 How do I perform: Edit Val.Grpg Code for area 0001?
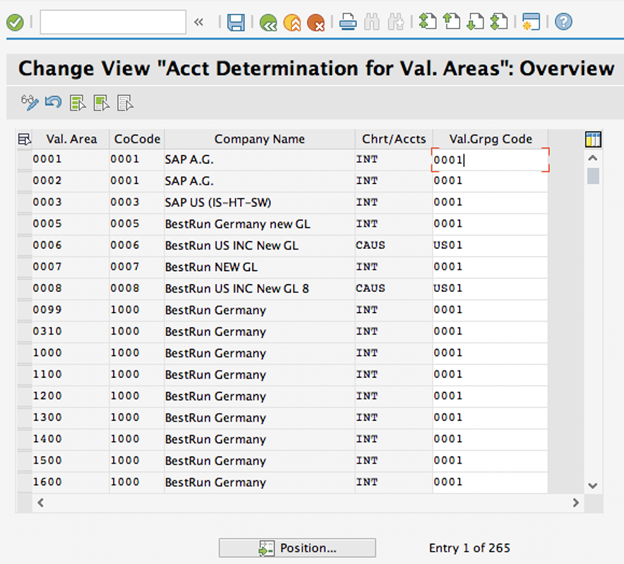point(490,160)
